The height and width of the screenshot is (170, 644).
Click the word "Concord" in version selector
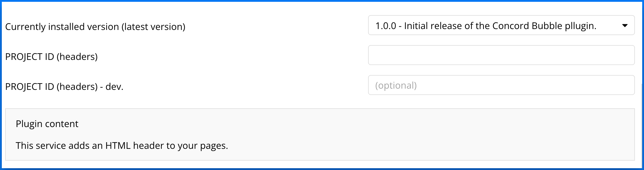511,26
